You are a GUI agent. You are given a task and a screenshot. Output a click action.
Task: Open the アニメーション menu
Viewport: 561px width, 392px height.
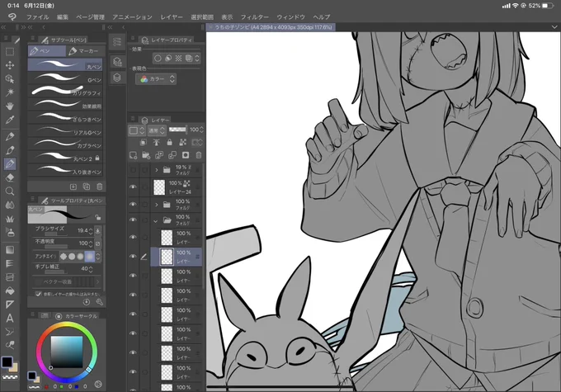(132, 17)
